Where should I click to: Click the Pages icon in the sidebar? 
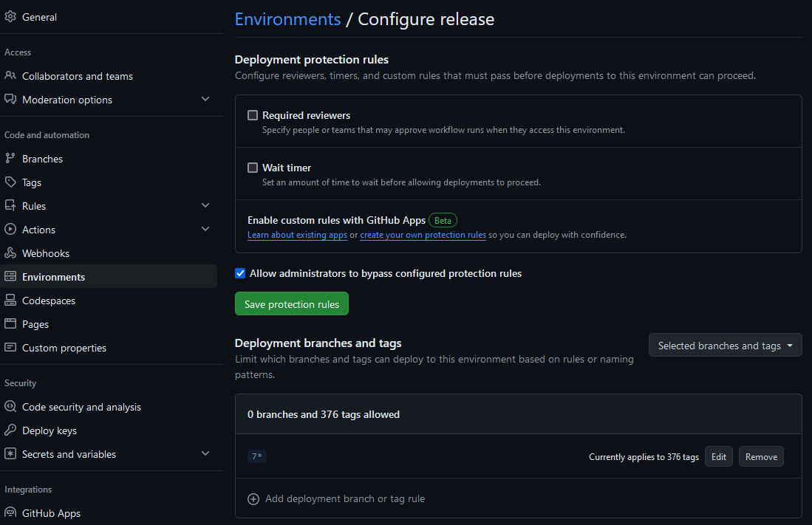10,323
